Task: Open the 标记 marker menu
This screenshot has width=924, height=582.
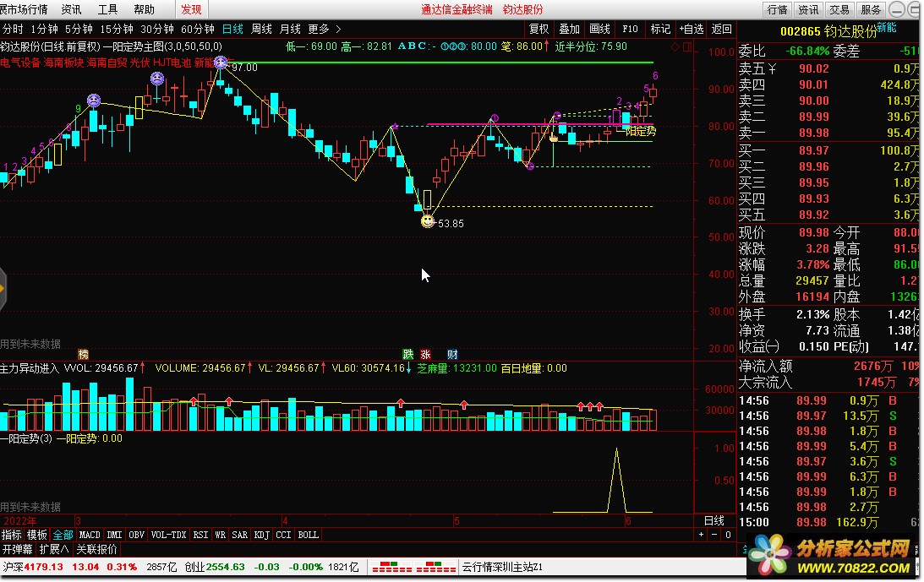Action: [x=660, y=29]
